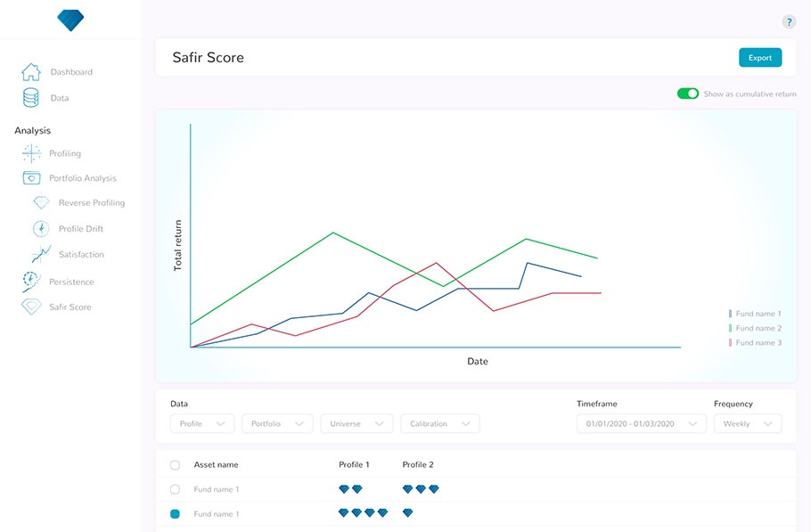
Task: Click the blue gem logo at top
Action: pyautogui.click(x=70, y=19)
